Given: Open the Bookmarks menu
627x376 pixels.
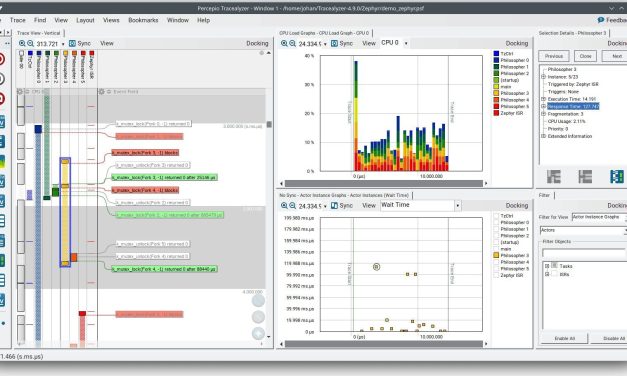Looking at the screenshot, I should [143, 20].
